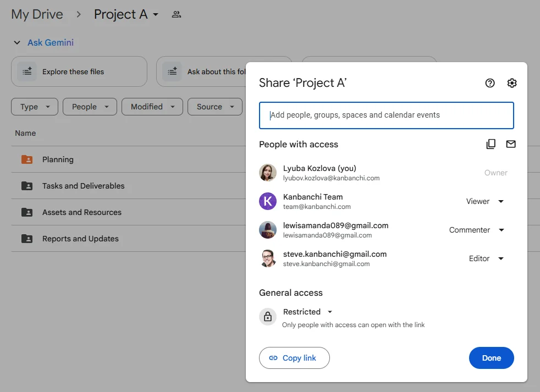Open the sharing settings gear icon
Image resolution: width=540 pixels, height=392 pixels.
pyautogui.click(x=512, y=83)
